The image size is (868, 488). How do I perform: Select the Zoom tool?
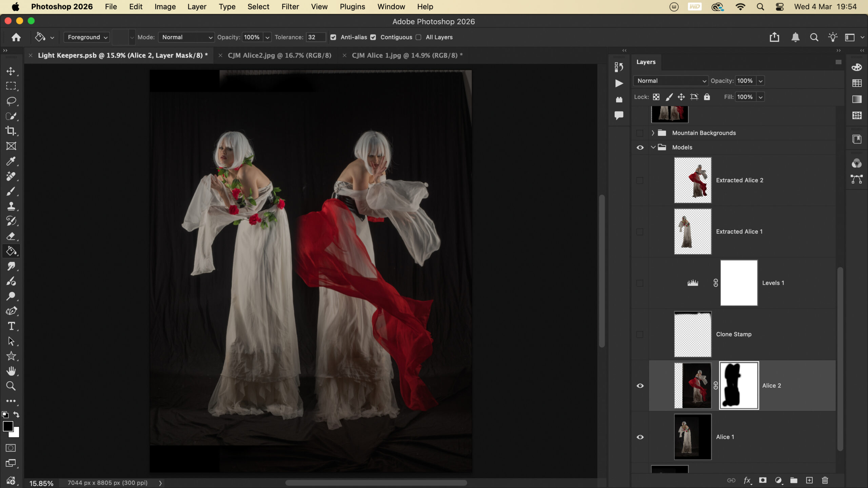click(11, 386)
